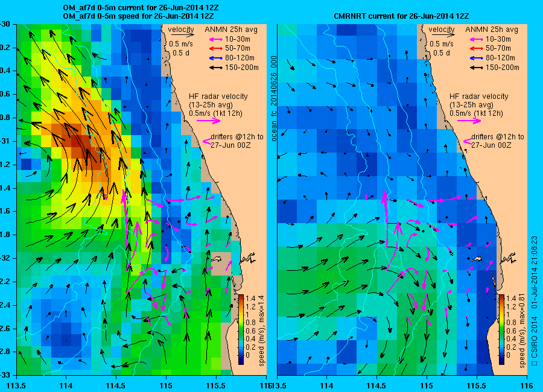The height and width of the screenshot is (392, 543).
Task: Click the title 'CMRNRT current for 26-Jun-2014 12Z'
Action: [x=401, y=16]
